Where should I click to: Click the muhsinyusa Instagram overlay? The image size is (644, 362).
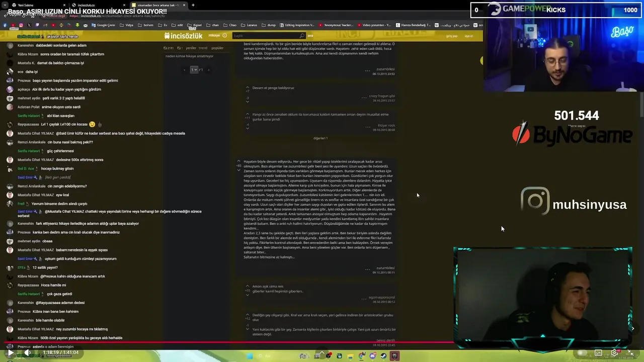pyautogui.click(x=574, y=201)
